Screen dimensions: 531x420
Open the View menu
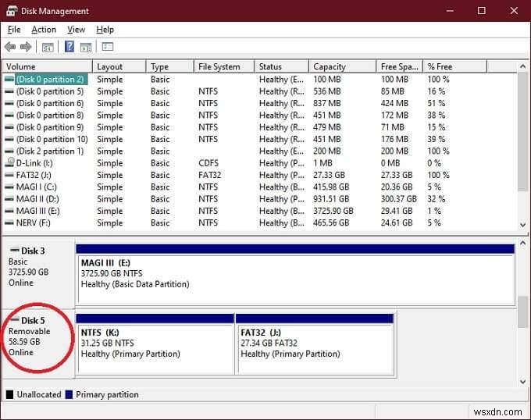(76, 30)
